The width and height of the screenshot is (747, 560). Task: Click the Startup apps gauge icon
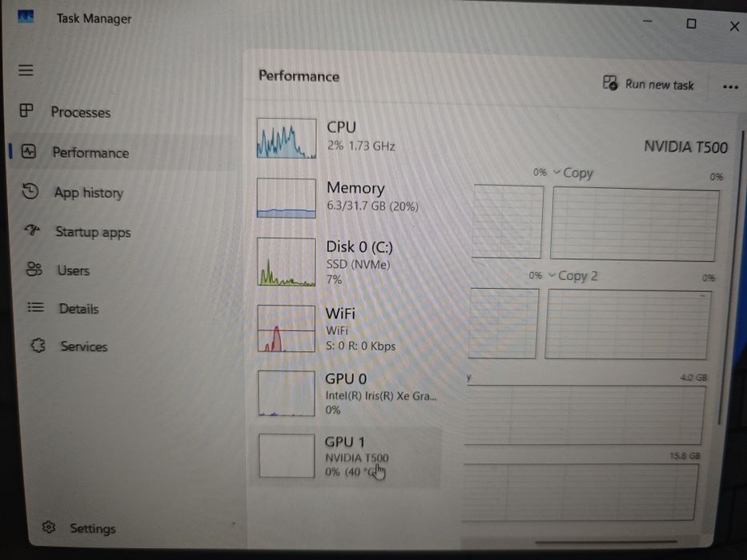coord(32,230)
